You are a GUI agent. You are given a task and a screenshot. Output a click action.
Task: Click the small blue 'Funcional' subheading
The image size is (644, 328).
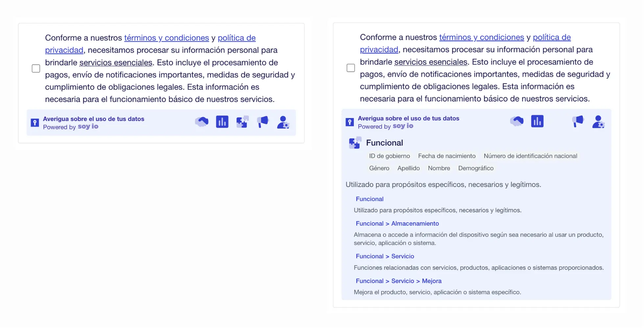[370, 199]
